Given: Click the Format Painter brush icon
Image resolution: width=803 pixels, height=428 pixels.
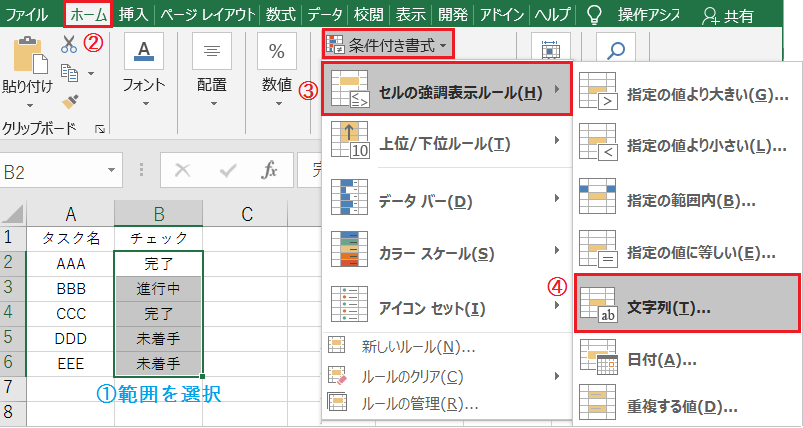Looking at the screenshot, I should click(70, 100).
